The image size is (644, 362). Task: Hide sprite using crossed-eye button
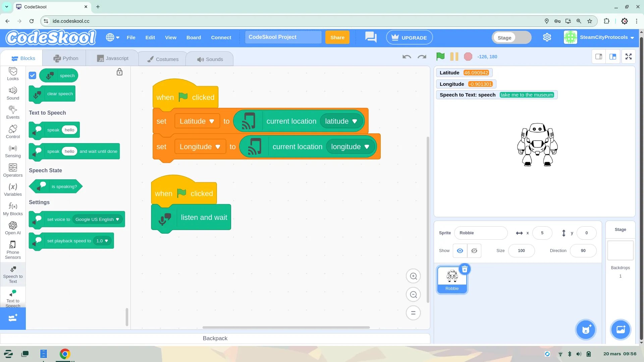[x=474, y=251]
